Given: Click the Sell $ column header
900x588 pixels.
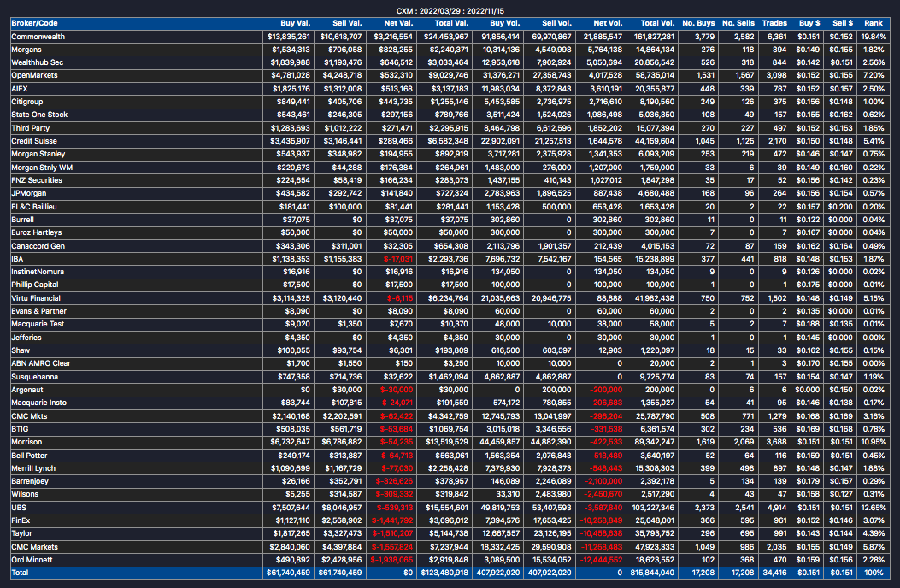Looking at the screenshot, I should pyautogui.click(x=843, y=23).
